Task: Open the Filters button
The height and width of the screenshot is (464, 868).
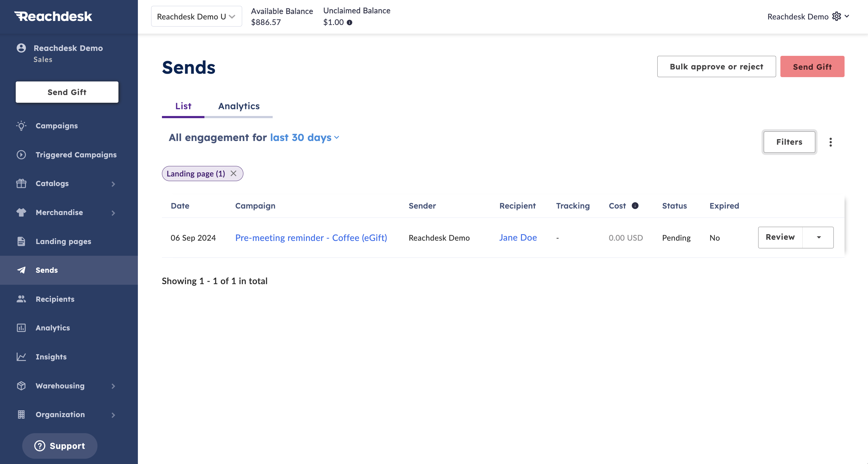Action: tap(789, 142)
